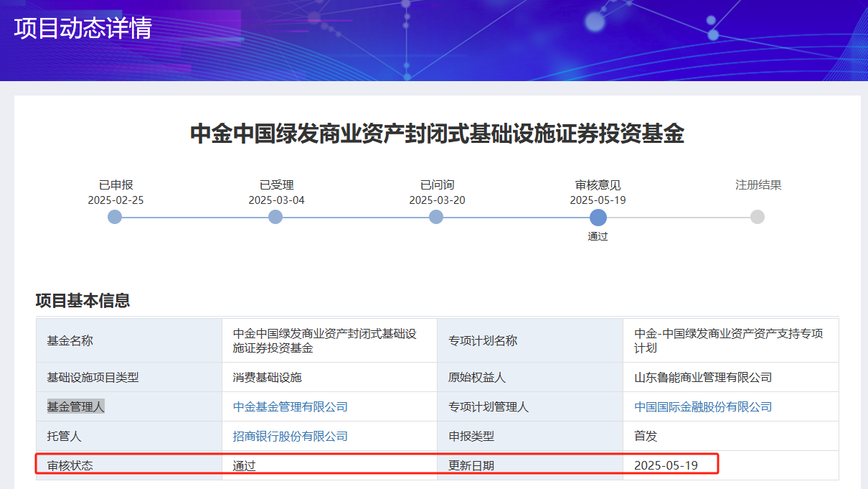Viewport: 868px width, 489px height.
Task: Click the 已问询 timeline circle
Action: (x=436, y=217)
